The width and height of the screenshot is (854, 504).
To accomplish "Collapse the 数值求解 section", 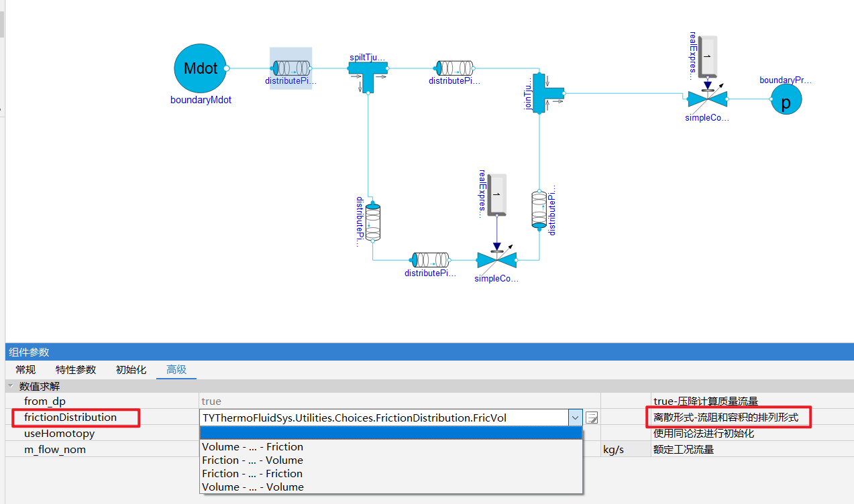I will tap(10, 386).
